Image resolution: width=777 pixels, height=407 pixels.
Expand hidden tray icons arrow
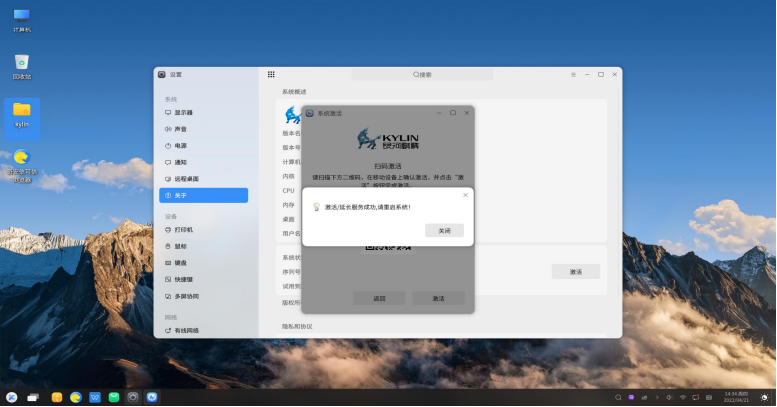point(657,397)
